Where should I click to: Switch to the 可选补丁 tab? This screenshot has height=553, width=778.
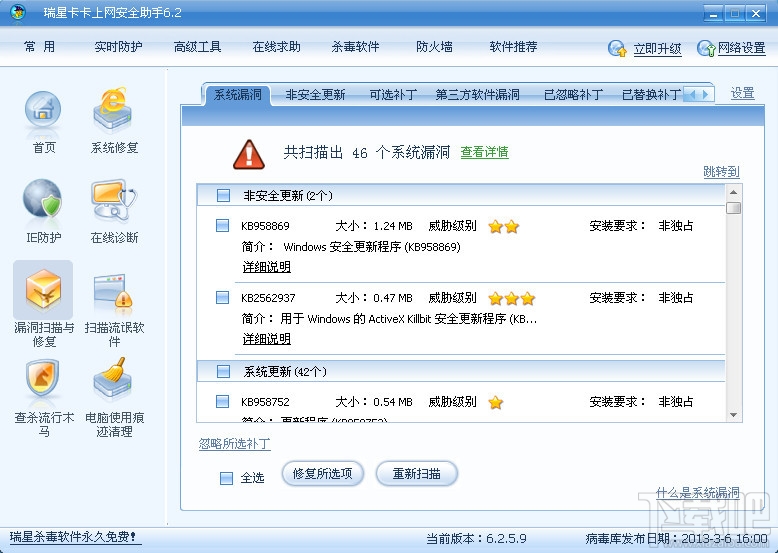pos(393,94)
